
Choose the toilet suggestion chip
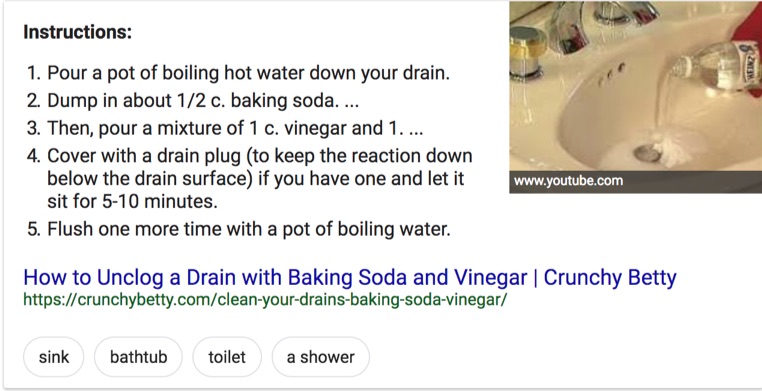tap(227, 357)
